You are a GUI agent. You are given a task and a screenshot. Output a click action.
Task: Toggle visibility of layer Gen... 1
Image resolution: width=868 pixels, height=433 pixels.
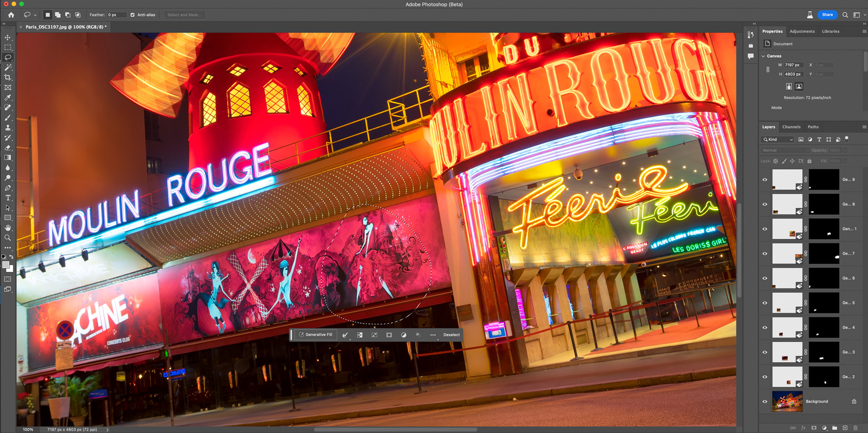click(765, 229)
